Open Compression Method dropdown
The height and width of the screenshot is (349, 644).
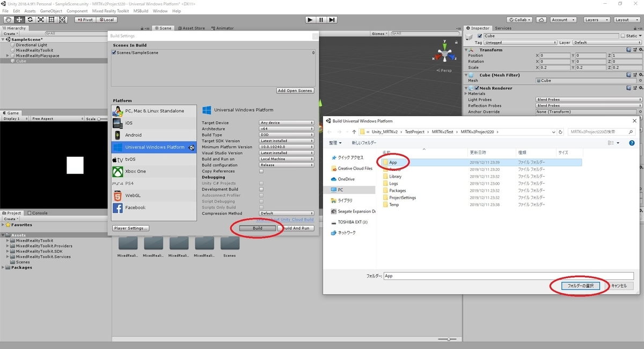[287, 213]
